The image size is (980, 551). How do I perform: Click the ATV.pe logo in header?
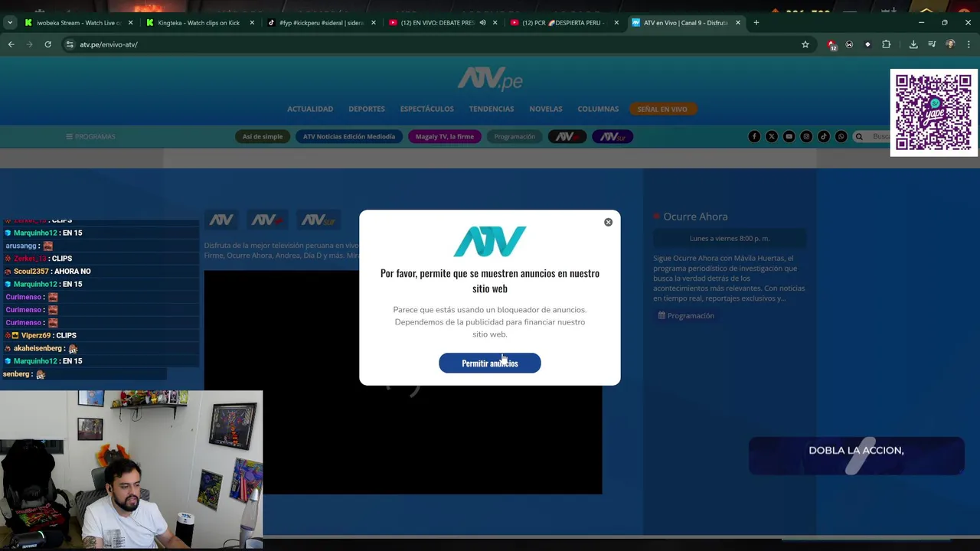[x=490, y=79]
